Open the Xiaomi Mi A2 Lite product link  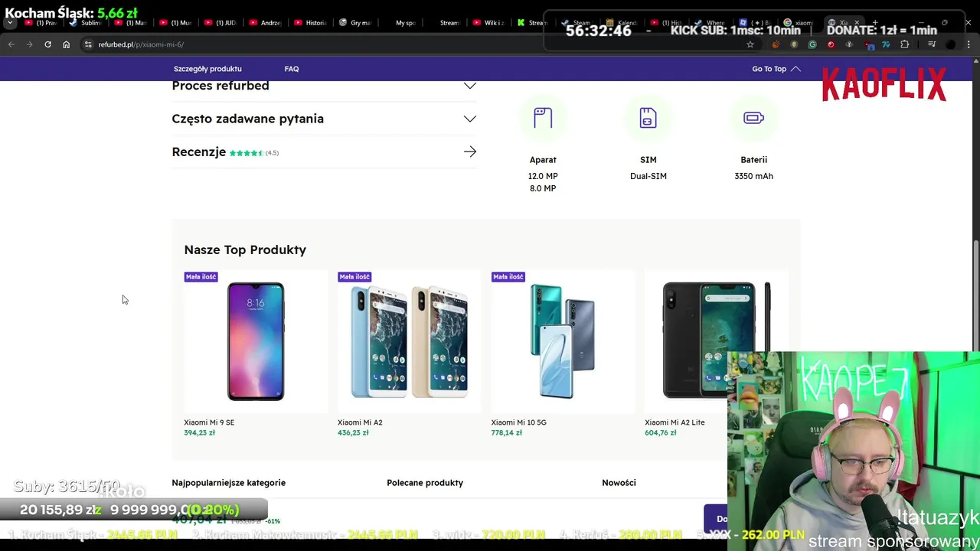675,422
